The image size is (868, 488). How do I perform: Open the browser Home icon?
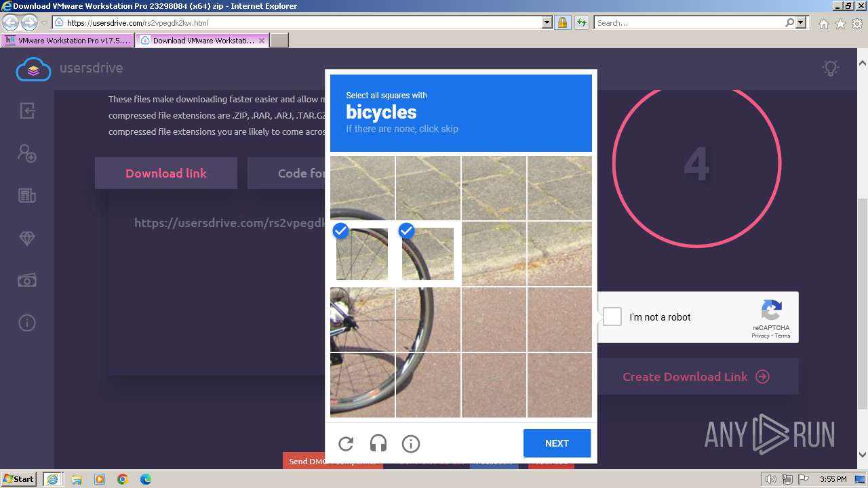823,24
